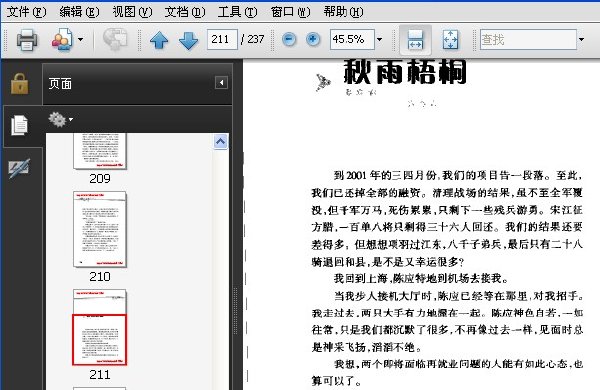This screenshot has height=390, width=600.
Task: Click the total page count 237
Action: (x=256, y=39)
